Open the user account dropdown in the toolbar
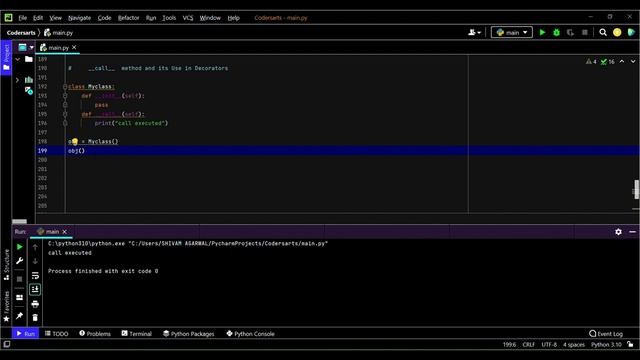 pos(474,32)
